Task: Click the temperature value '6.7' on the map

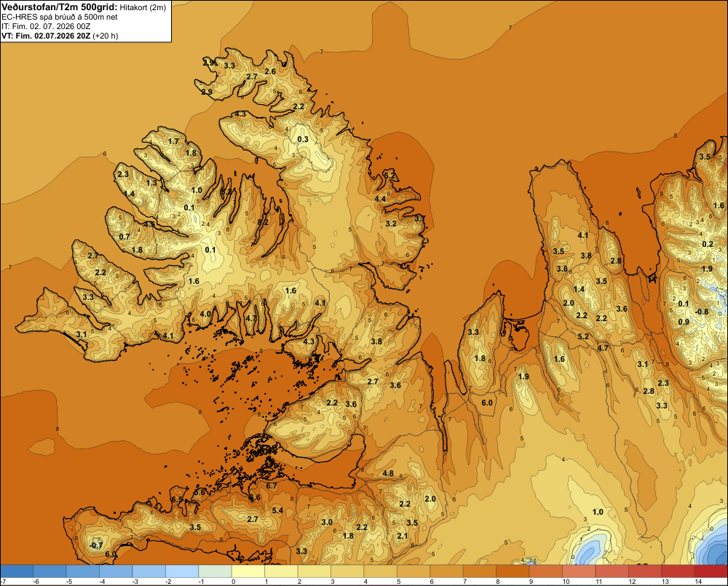Action: 271,486
